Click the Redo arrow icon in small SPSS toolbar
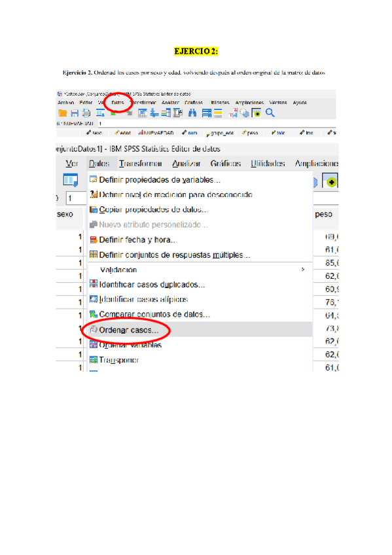 coord(129,113)
